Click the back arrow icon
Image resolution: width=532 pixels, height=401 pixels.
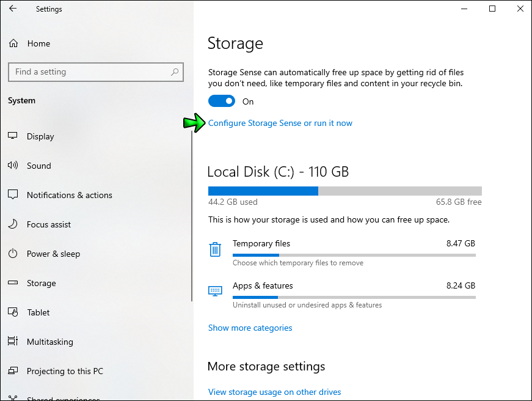pyautogui.click(x=13, y=9)
